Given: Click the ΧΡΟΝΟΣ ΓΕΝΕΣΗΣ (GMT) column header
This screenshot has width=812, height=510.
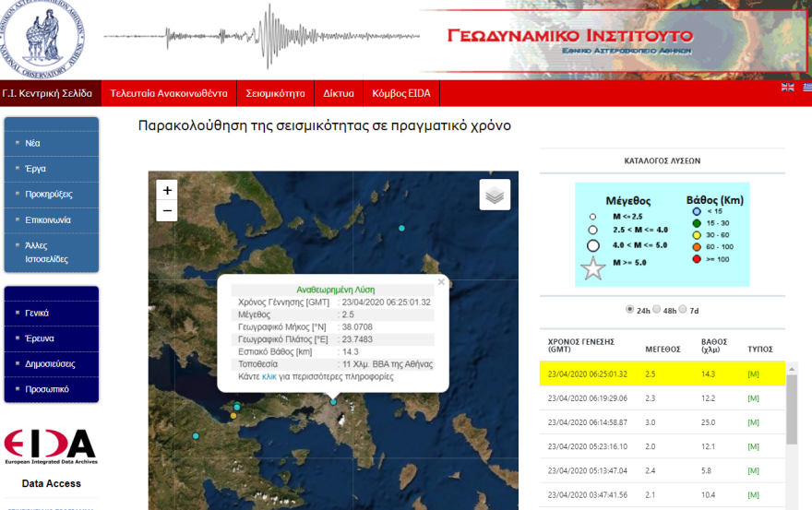Looking at the screenshot, I should (581, 345).
